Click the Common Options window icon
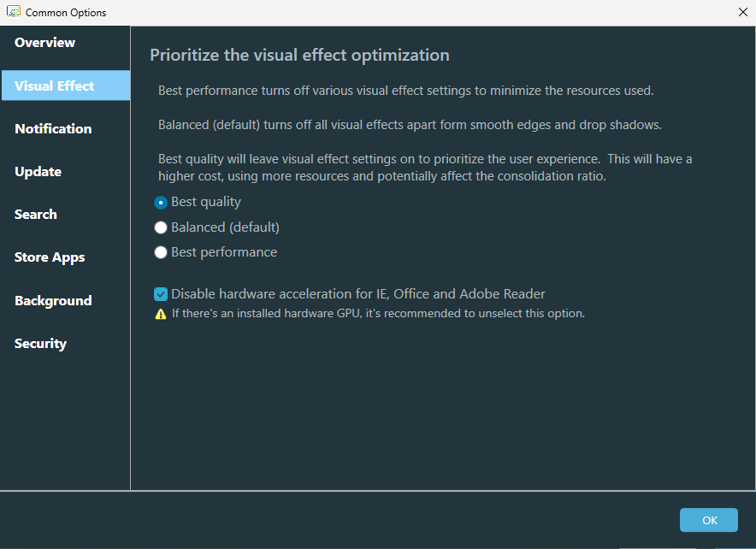The height and width of the screenshot is (549, 756). click(x=14, y=12)
